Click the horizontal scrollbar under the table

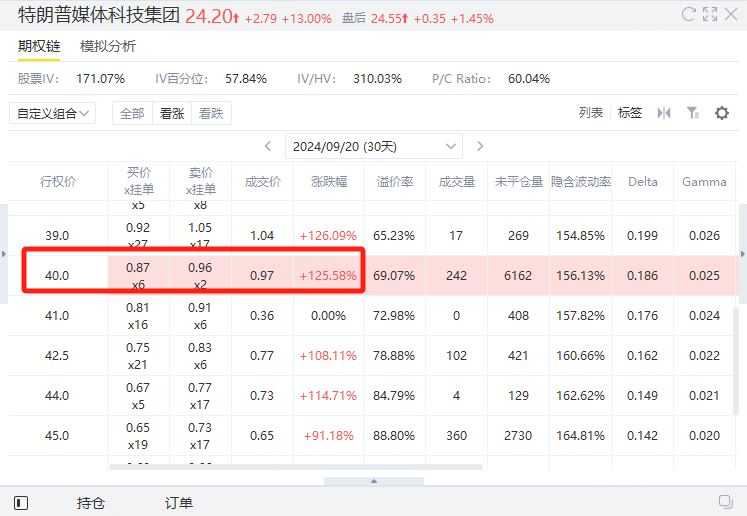pos(296,467)
